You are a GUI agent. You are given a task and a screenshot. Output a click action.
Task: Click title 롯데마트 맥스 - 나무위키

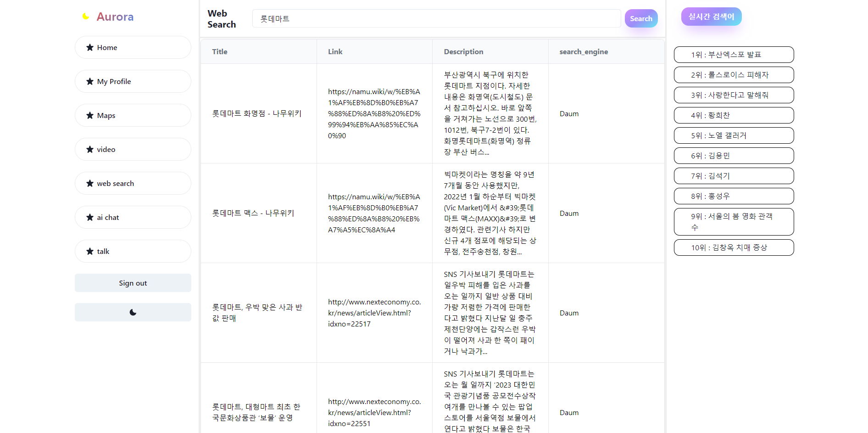point(253,213)
